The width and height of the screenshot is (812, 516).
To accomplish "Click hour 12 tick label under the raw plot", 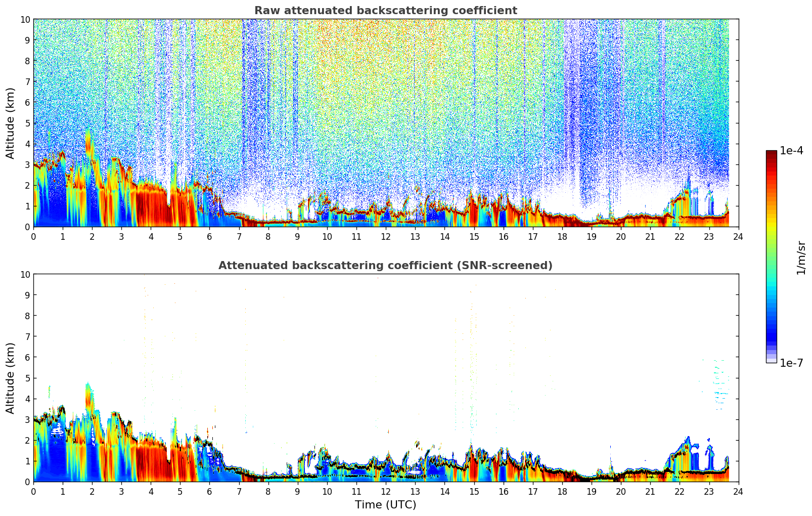I will tap(386, 236).
